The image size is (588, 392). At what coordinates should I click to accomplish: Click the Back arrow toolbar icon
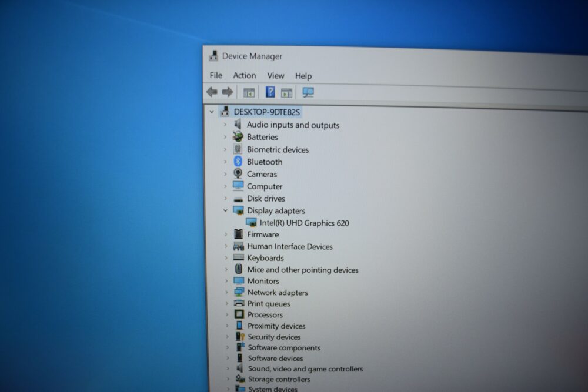212,92
